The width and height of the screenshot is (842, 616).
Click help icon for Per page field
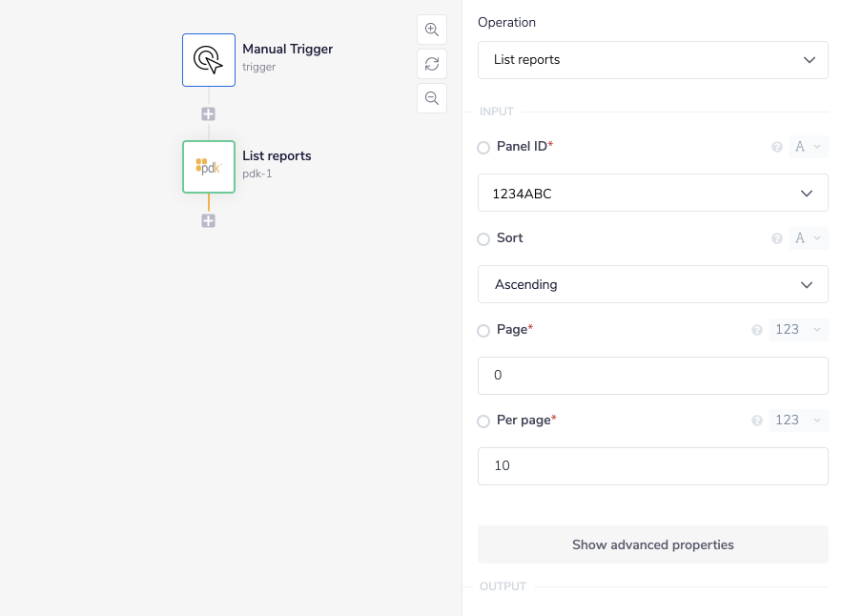click(x=757, y=421)
